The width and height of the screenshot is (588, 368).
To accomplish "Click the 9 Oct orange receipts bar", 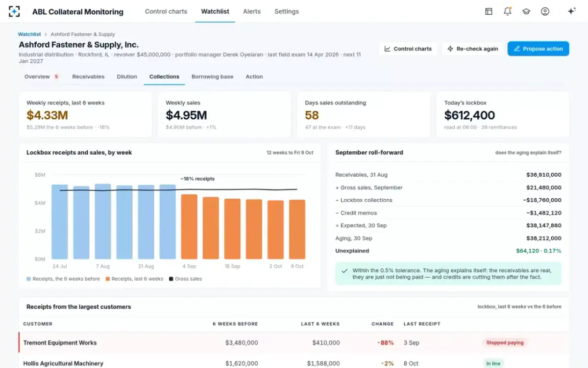I will tap(297, 230).
